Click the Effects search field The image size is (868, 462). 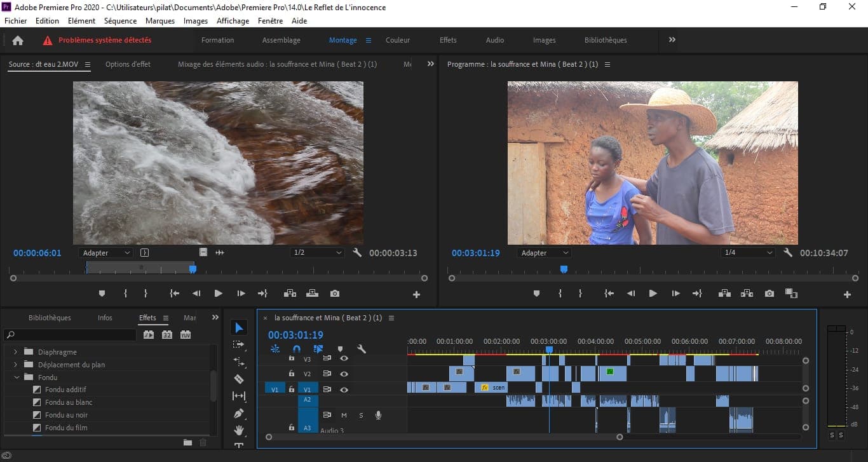tap(70, 335)
